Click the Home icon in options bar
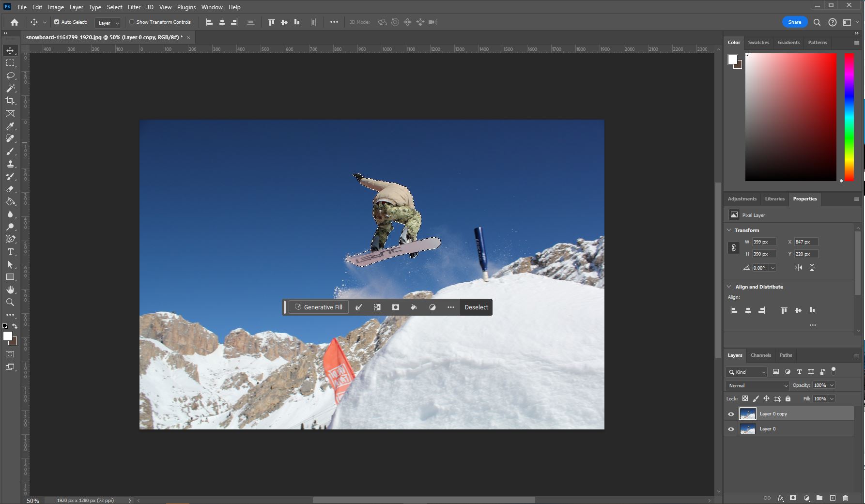 [x=15, y=22]
